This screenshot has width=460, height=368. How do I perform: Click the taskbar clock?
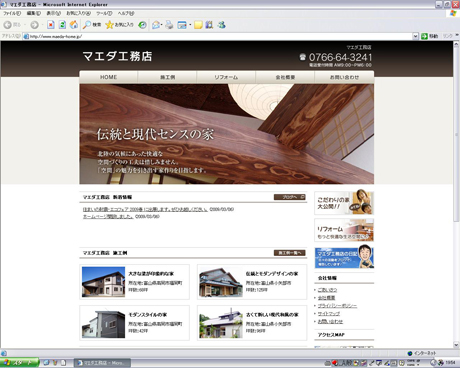[451, 362]
